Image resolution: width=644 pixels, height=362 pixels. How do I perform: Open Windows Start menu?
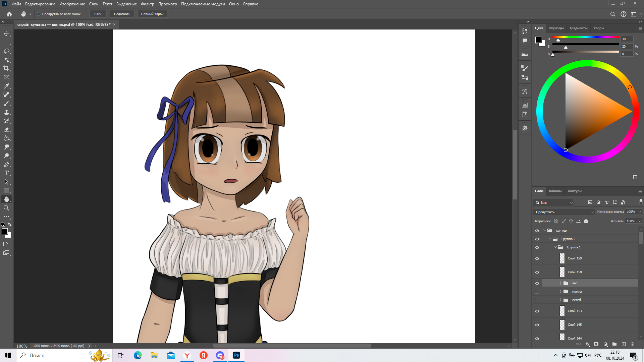8,355
